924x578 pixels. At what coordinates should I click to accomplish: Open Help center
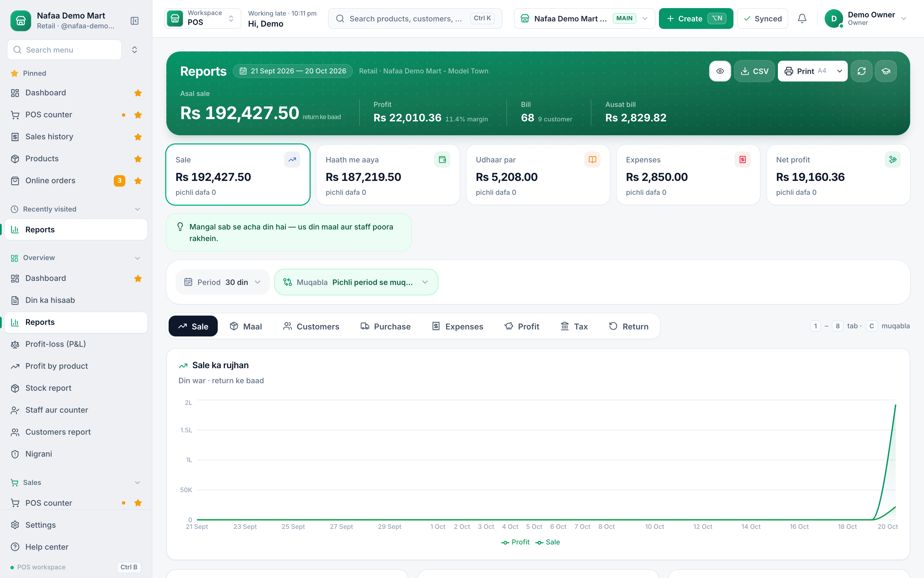click(x=76, y=547)
